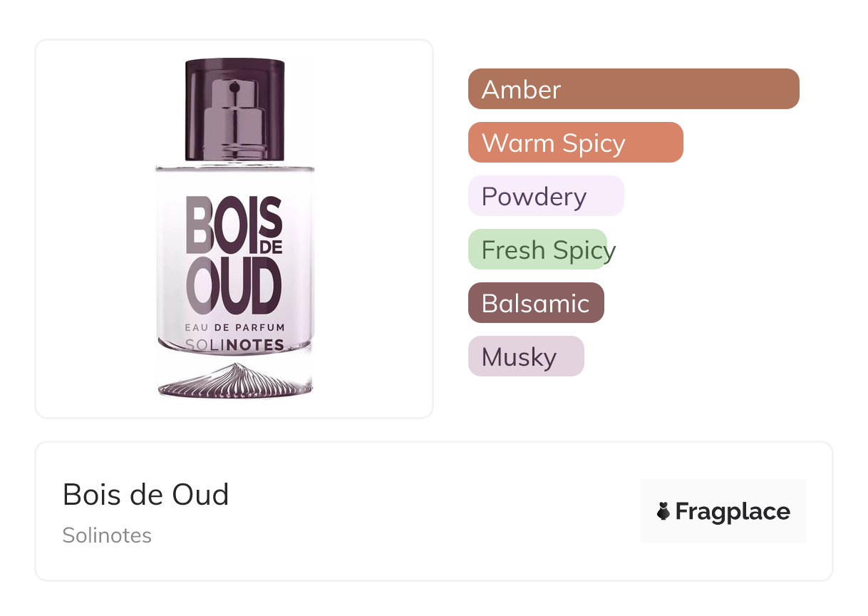Click the large OUD text on the bottle
The image size is (868, 616).
pos(234,289)
